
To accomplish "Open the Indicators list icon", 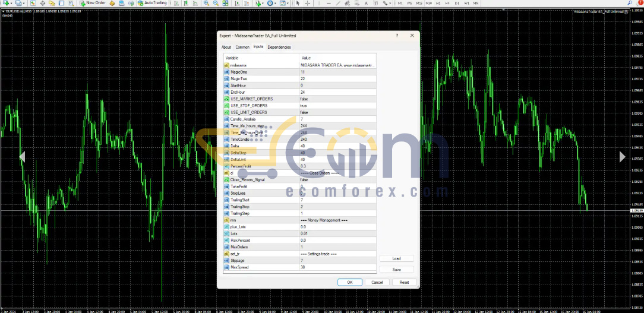I will 258,3.
